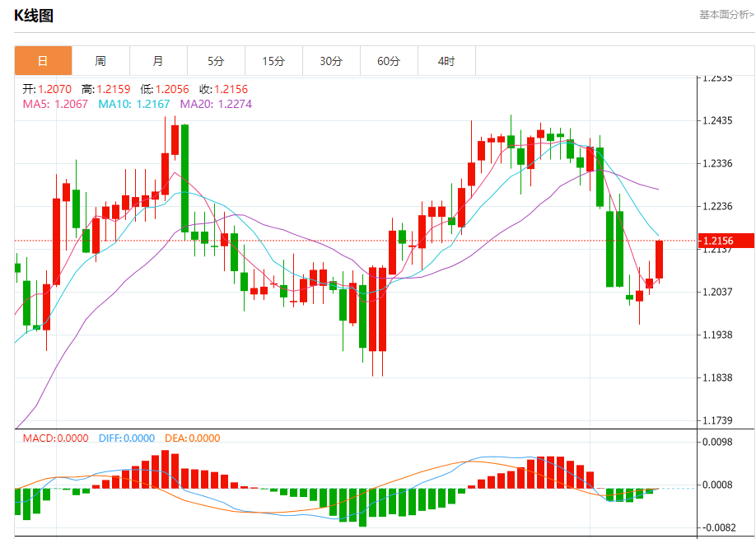Open the 4时 interval tab

coord(446,61)
